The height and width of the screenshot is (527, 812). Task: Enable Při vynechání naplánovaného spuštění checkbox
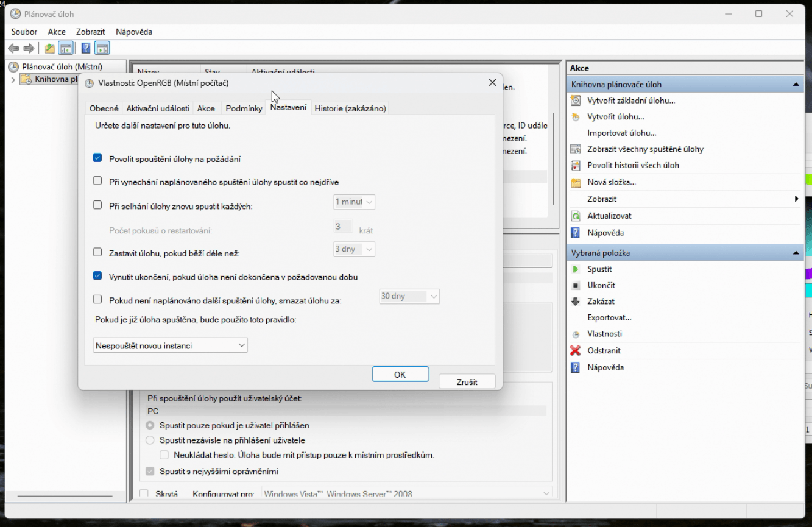(97, 181)
